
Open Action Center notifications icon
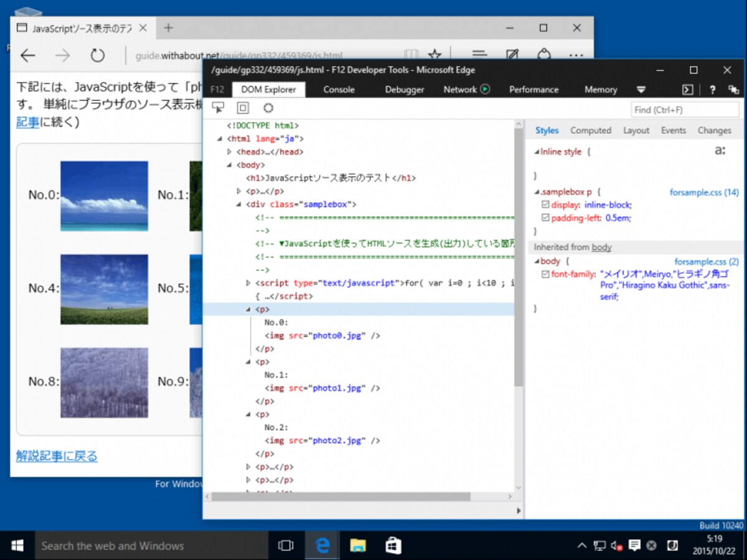[634, 546]
